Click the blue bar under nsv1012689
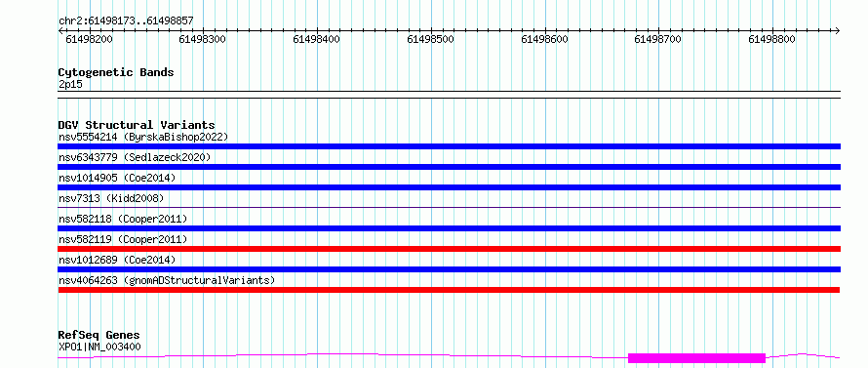Screen dimensions: 868x368 point(449,269)
